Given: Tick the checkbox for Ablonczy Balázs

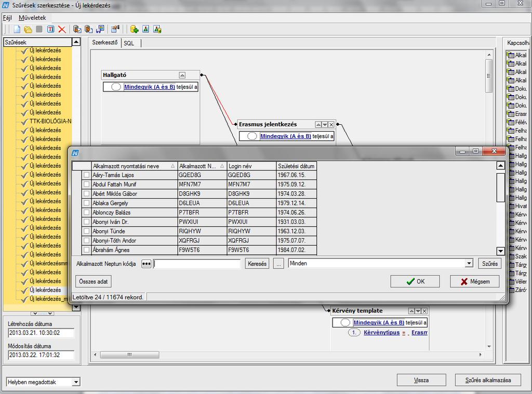Looking at the screenshot, I should [x=87, y=213].
